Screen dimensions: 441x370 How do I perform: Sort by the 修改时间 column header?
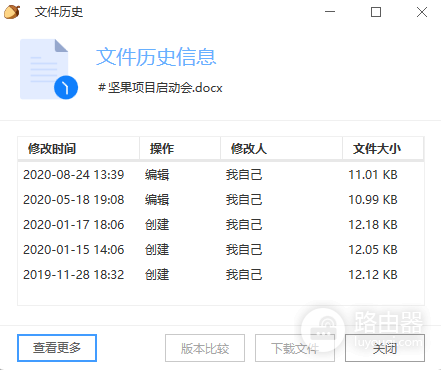(x=79, y=148)
